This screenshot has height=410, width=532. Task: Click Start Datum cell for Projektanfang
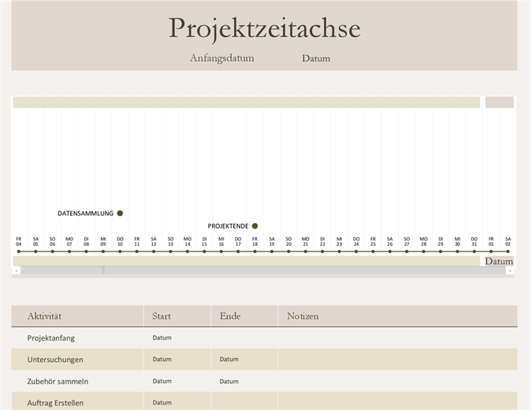click(x=177, y=337)
